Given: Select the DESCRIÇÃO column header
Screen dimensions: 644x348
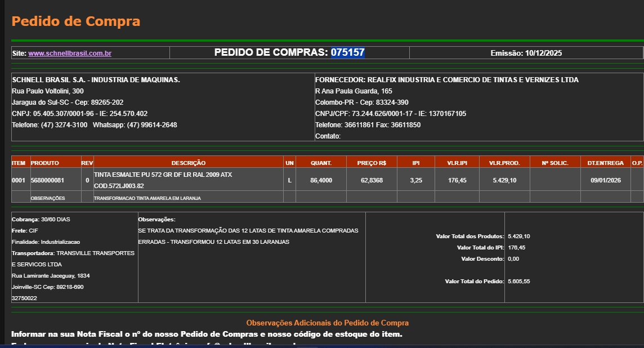Looking at the screenshot, I should point(188,163).
